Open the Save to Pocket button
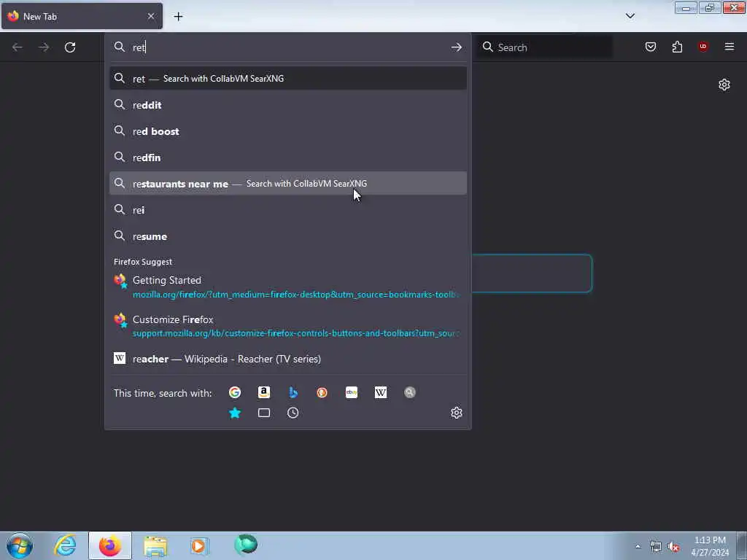The image size is (747, 560). (x=651, y=47)
